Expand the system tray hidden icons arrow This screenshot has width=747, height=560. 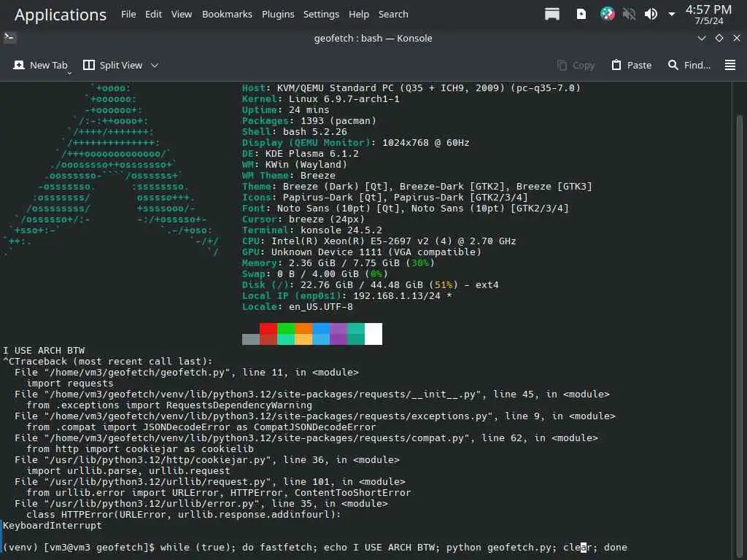[x=672, y=15]
